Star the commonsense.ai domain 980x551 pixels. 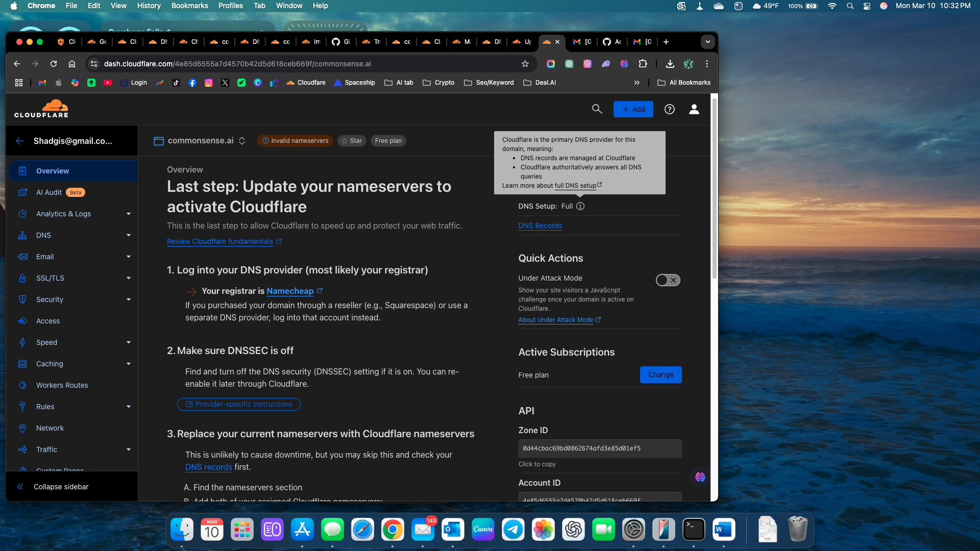(352, 141)
